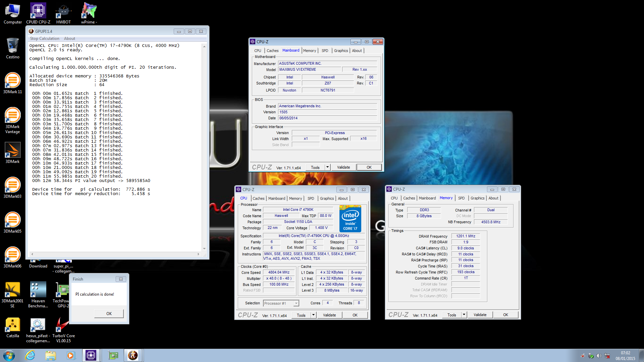Screen dimensions: 644x362
Task: Click the NB Frequency 4503.8 MHz value
Action: click(x=491, y=222)
